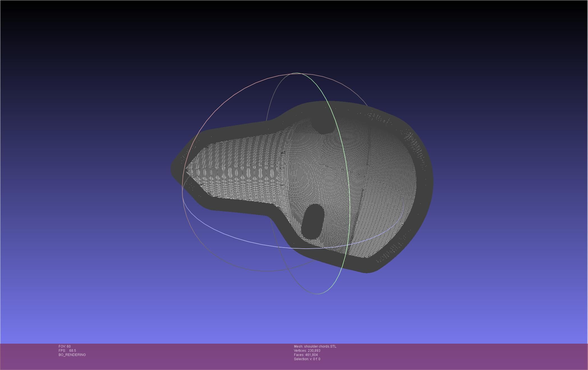Image resolution: width=588 pixels, height=370 pixels.
Task: Click the BO_RENDERING status label
Action: [72, 355]
